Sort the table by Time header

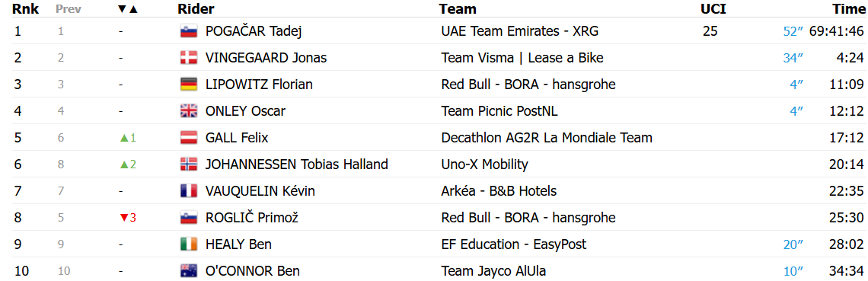(x=849, y=9)
